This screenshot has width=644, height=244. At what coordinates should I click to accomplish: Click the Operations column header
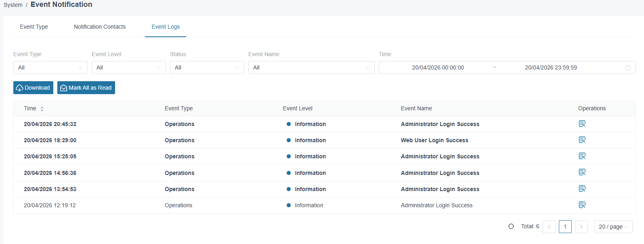(592, 108)
